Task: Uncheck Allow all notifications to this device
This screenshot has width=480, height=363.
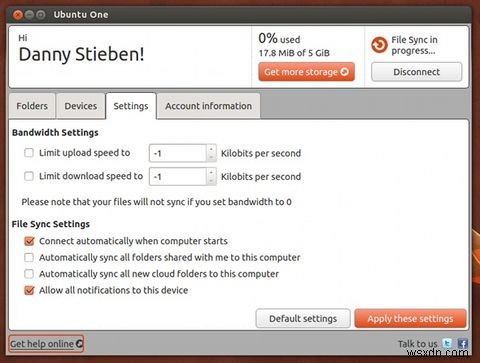Action: coord(29,290)
